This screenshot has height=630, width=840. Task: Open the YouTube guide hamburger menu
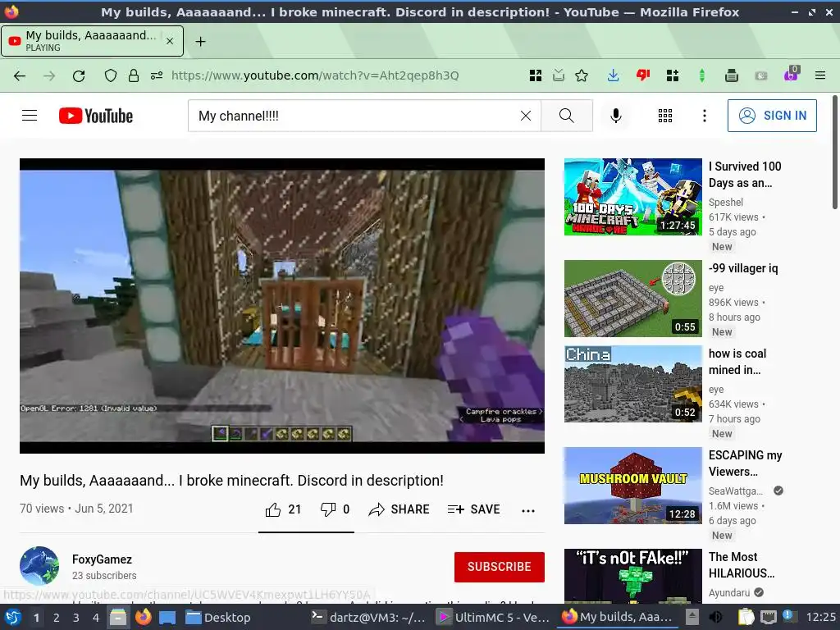pos(30,116)
